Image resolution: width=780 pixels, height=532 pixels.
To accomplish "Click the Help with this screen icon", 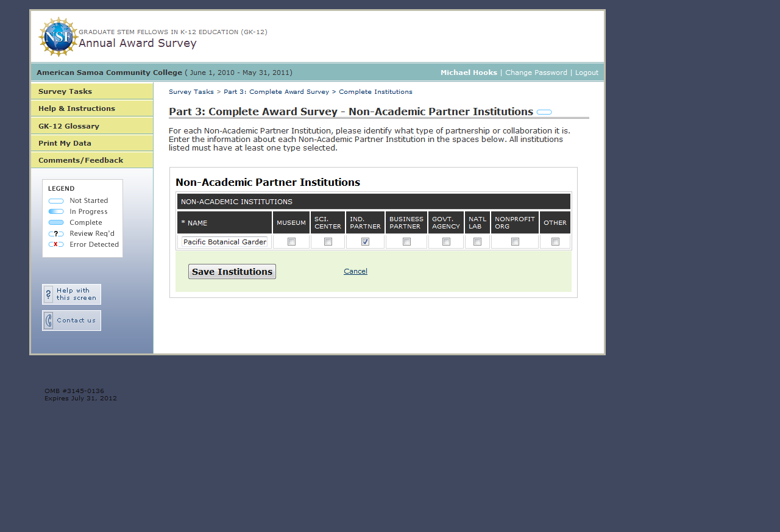I will coord(49,294).
